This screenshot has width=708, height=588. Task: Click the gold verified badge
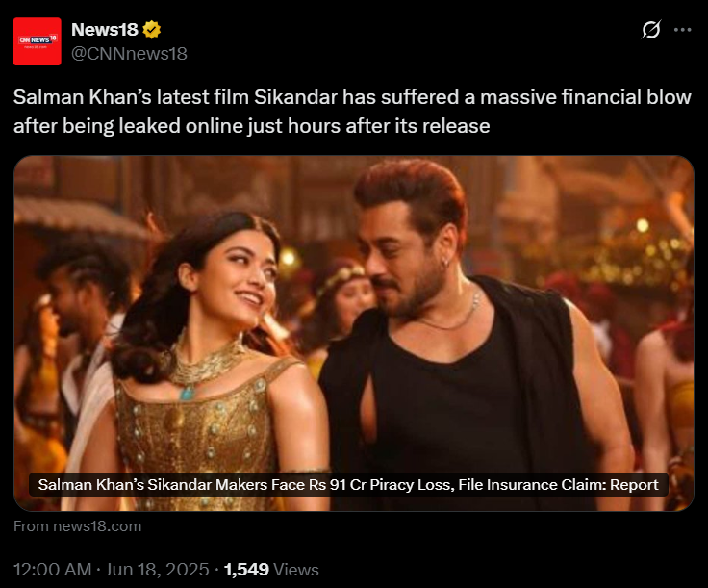(x=151, y=31)
